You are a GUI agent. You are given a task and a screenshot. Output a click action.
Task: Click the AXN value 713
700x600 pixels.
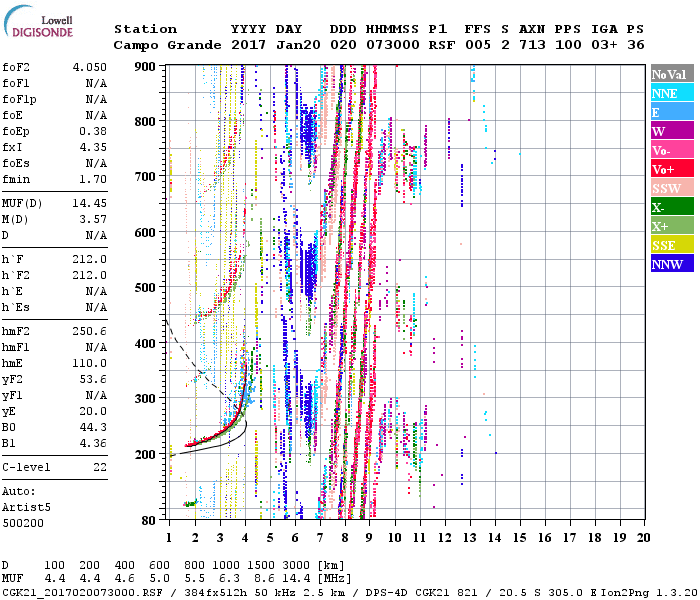532,45
